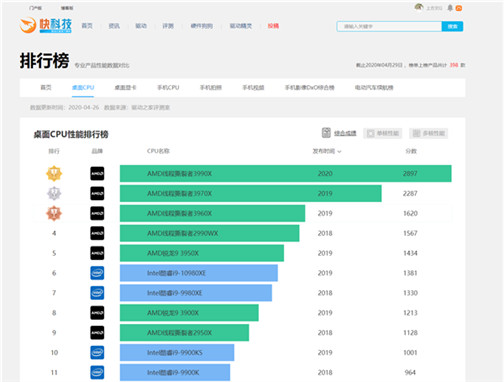Click AMD brand icon beside Ryzen 9 3950X

tap(97, 253)
